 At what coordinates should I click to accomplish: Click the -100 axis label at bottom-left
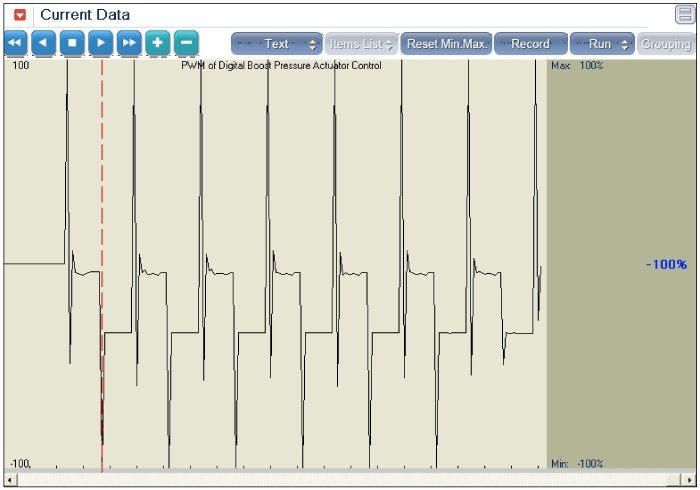pyautogui.click(x=20, y=464)
